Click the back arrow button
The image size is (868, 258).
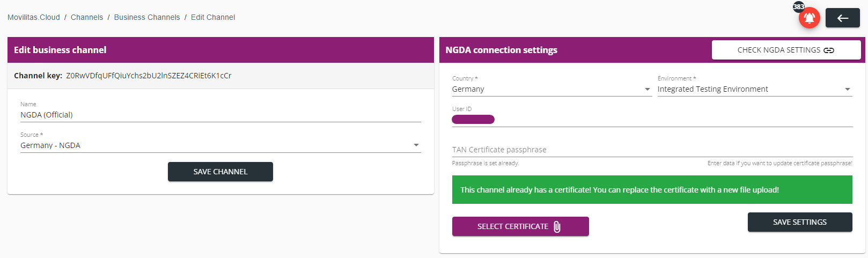[x=842, y=18]
